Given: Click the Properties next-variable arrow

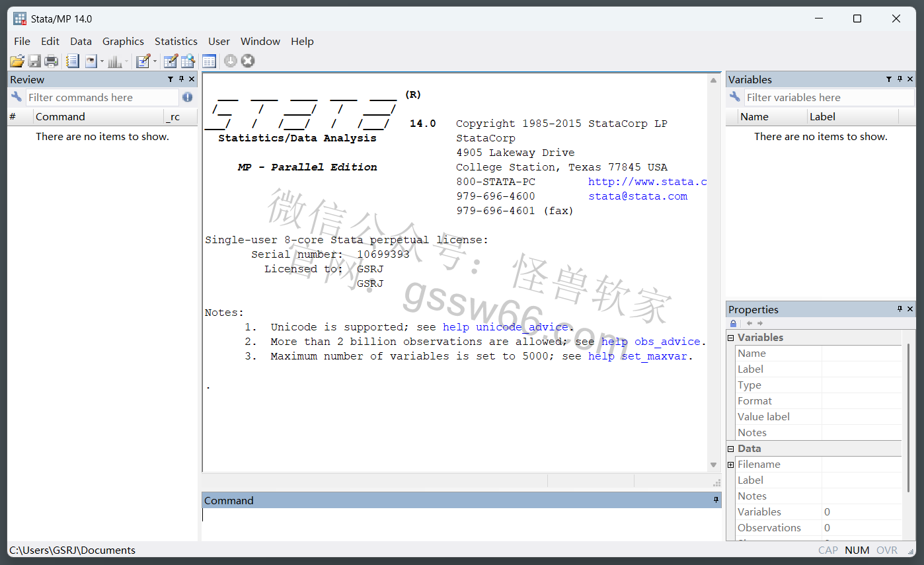Looking at the screenshot, I should click(760, 323).
